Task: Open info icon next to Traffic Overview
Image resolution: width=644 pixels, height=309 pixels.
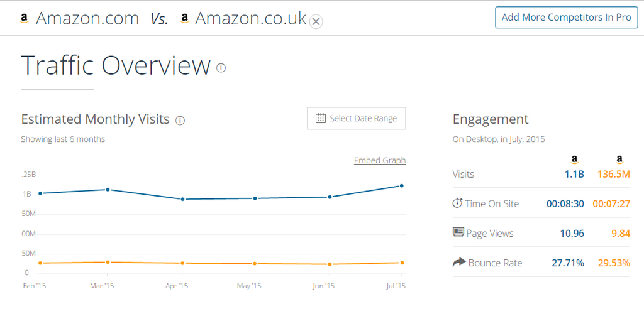Action: coord(221,68)
